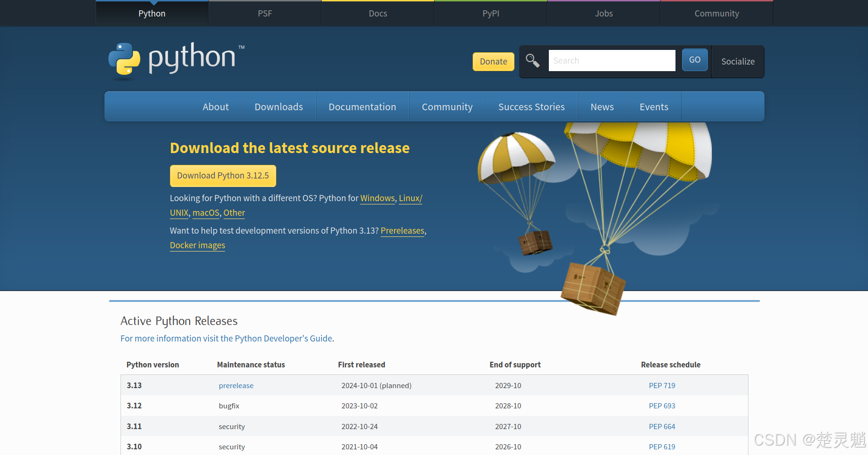Viewport: 868px width, 455px height.
Task: Click the 3.10 version cell
Action: point(134,447)
